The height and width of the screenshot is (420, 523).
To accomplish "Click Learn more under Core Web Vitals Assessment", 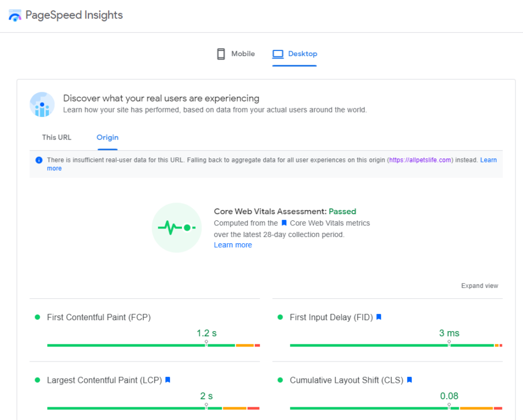I will point(233,244).
